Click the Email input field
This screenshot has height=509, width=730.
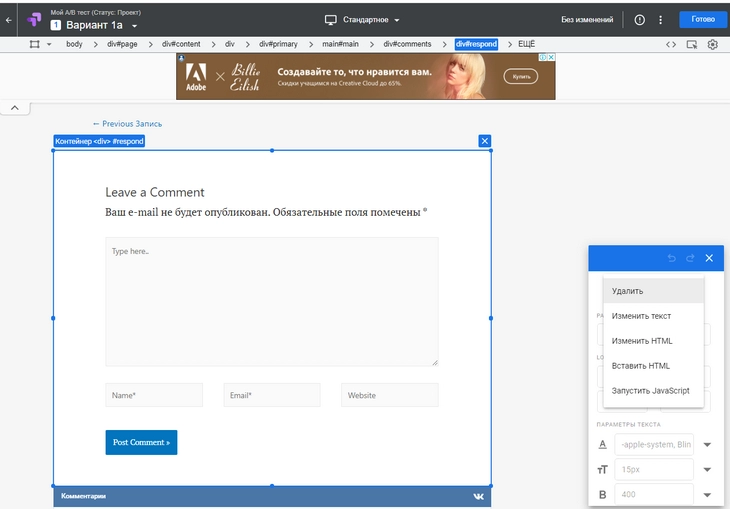pos(272,395)
